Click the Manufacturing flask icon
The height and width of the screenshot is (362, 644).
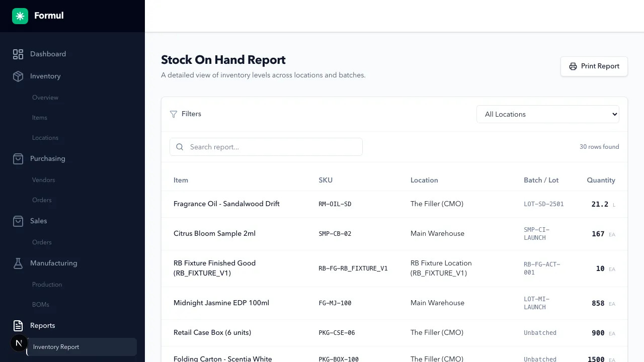click(x=18, y=263)
